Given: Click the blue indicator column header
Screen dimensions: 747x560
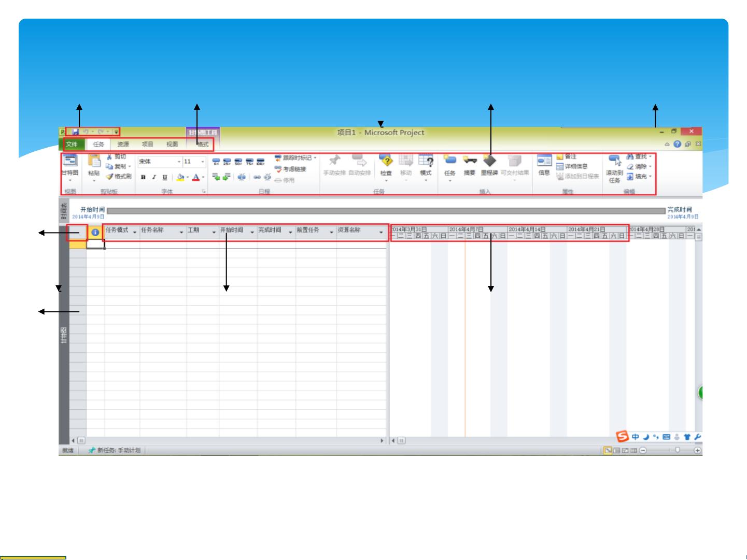Looking at the screenshot, I should pyautogui.click(x=95, y=233).
